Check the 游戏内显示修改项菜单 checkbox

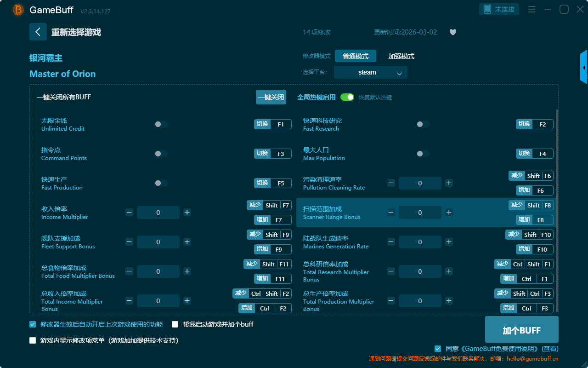33,341
